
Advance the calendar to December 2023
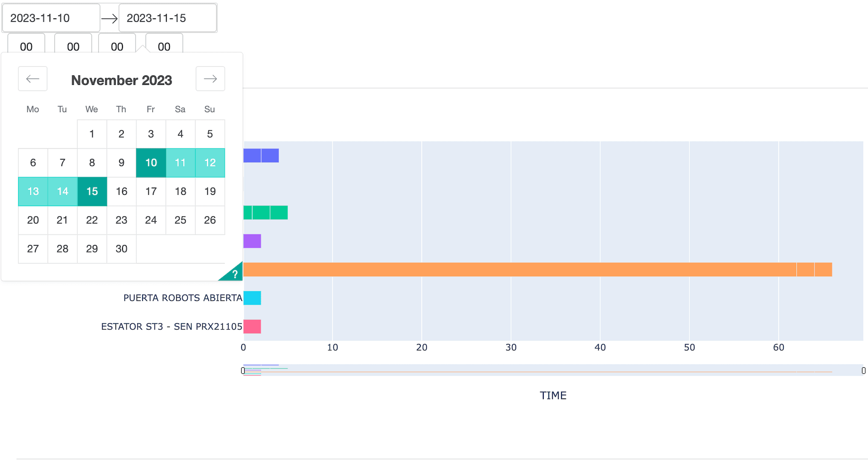pyautogui.click(x=210, y=79)
